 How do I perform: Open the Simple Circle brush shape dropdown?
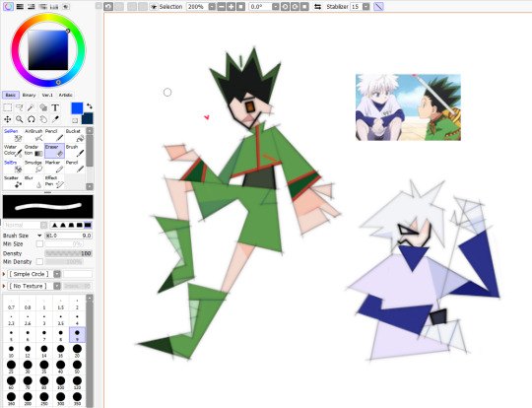click(57, 274)
